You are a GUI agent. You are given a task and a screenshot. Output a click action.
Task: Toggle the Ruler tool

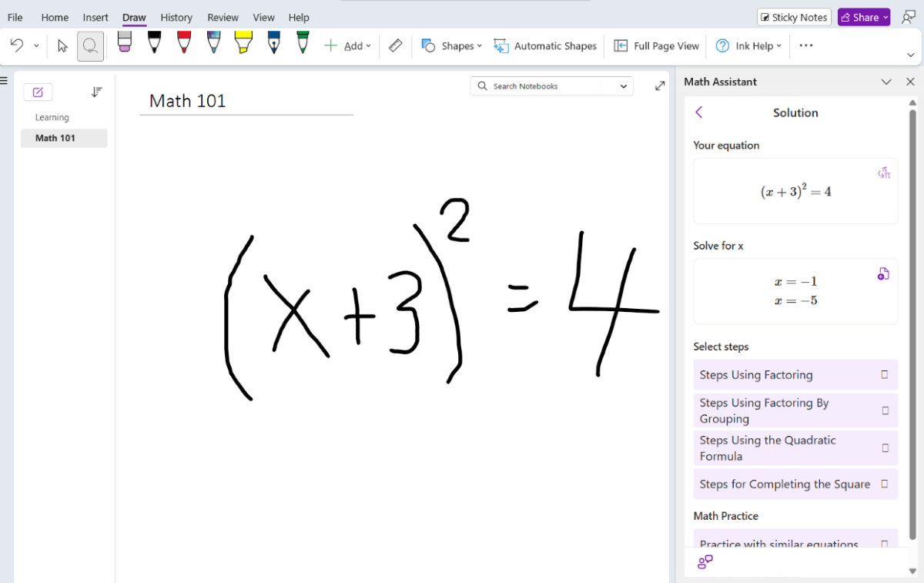coord(395,46)
